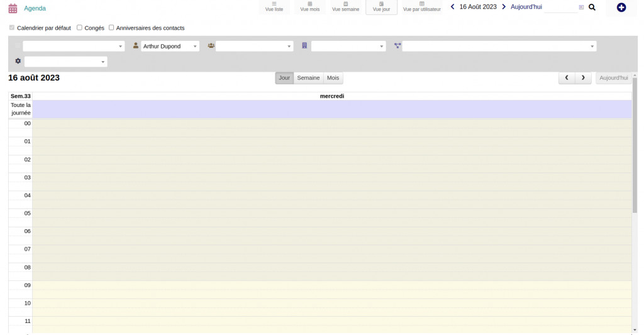Switch to Vue par utilisateur
644x335 pixels.
coord(422,7)
